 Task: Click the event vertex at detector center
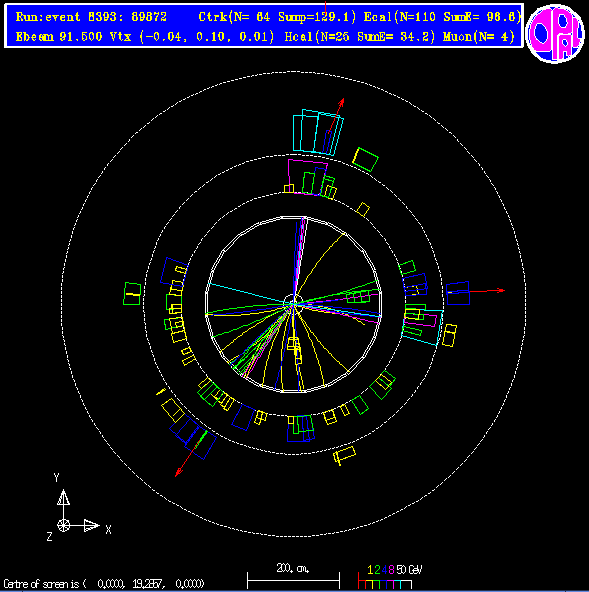click(x=293, y=304)
